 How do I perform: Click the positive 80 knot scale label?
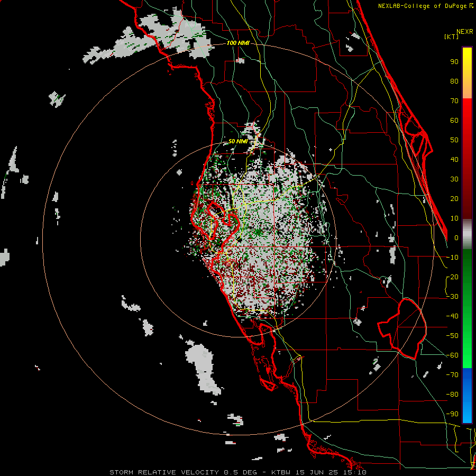pos(454,81)
